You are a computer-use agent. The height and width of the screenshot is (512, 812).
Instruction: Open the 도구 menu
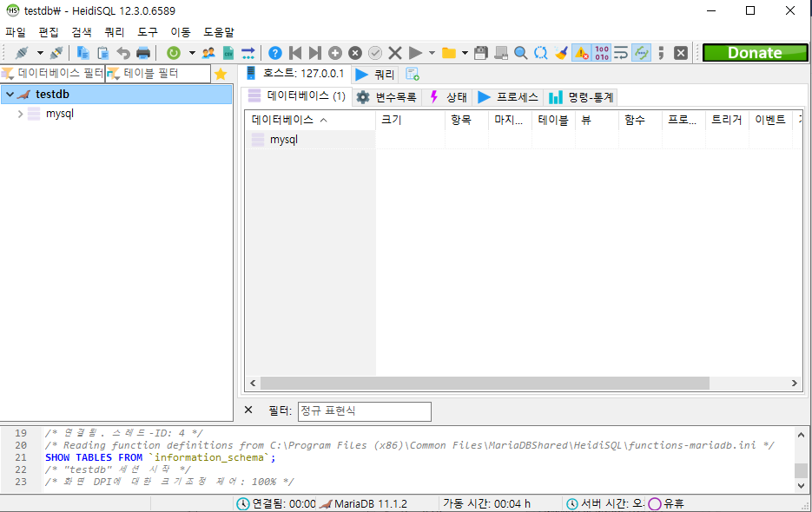point(148,32)
